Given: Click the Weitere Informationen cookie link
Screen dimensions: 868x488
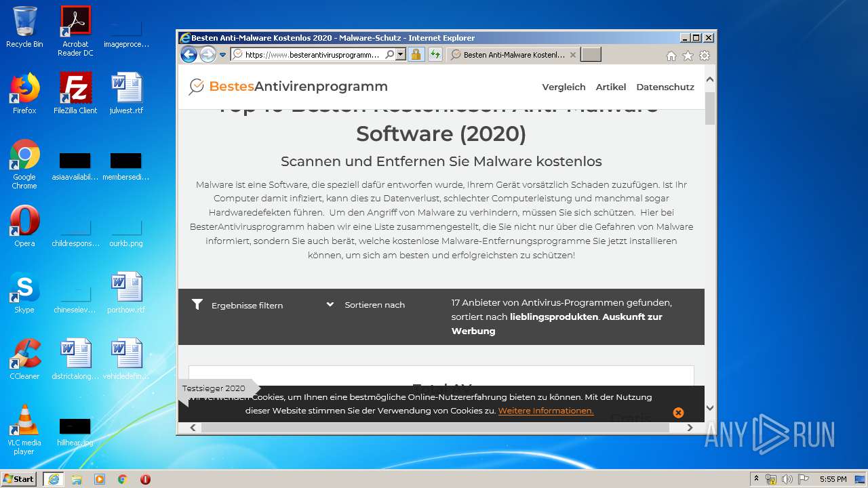Looking at the screenshot, I should pos(546,411).
